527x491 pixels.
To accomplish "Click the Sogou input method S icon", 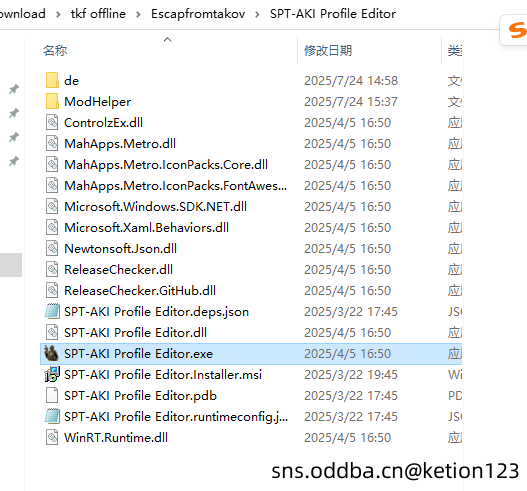I will click(x=517, y=30).
